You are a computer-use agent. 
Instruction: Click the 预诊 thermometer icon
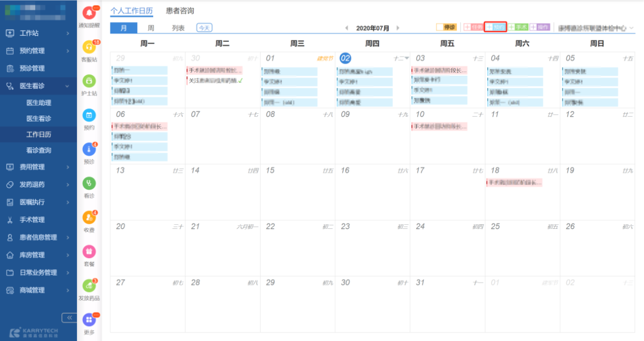click(89, 149)
